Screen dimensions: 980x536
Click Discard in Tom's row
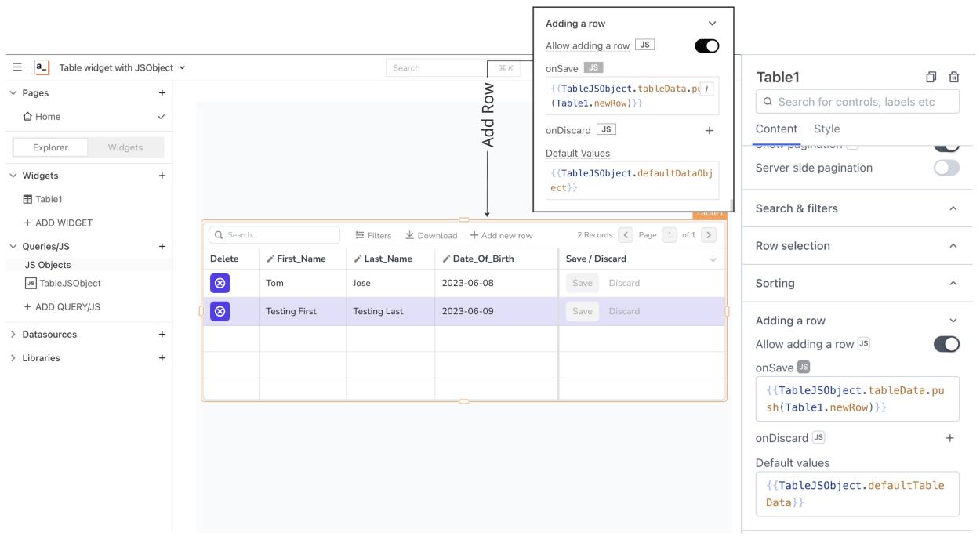click(624, 283)
